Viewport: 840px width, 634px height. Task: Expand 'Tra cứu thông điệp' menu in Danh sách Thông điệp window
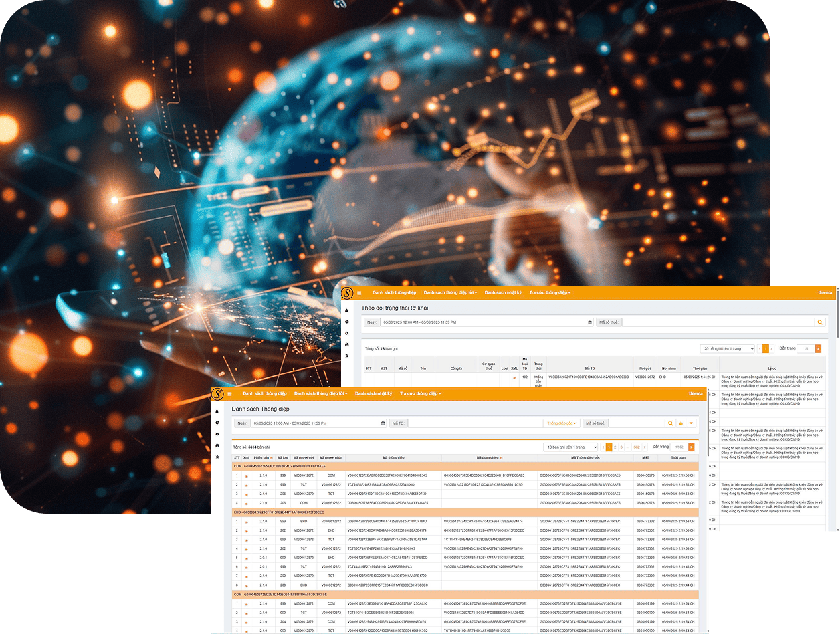[x=420, y=394]
